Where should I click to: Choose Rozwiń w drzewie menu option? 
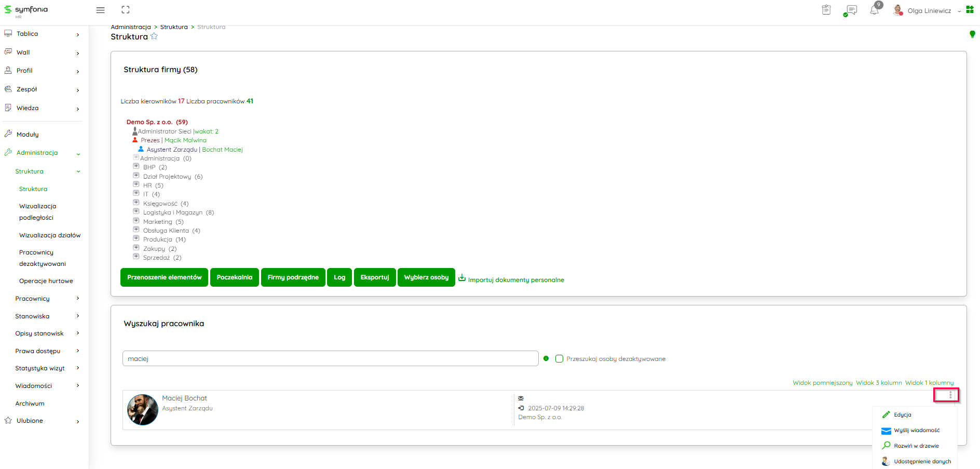916,446
